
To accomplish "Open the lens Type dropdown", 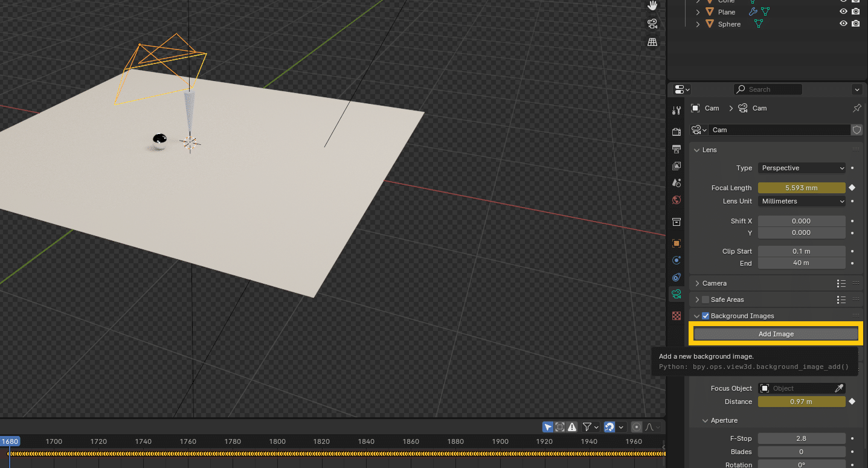I will click(x=802, y=168).
